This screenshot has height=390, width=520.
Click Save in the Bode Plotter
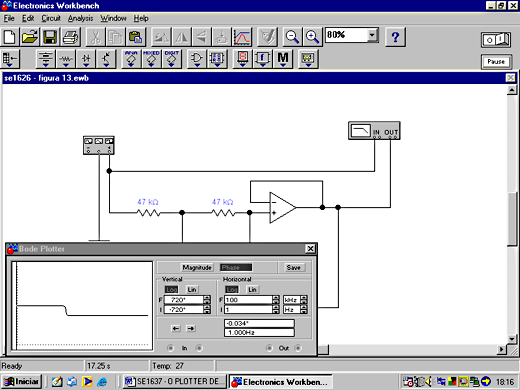point(293,267)
